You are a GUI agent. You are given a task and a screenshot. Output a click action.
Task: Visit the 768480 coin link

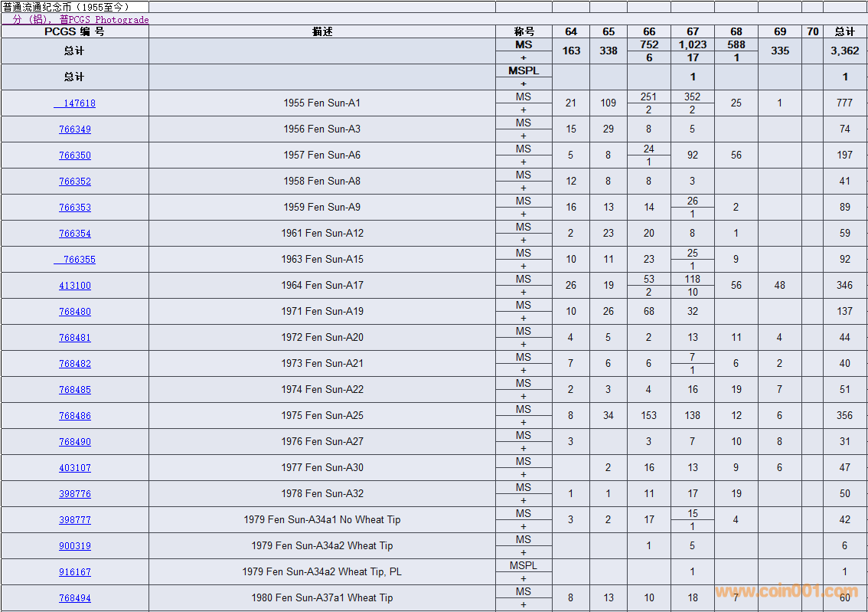75,312
